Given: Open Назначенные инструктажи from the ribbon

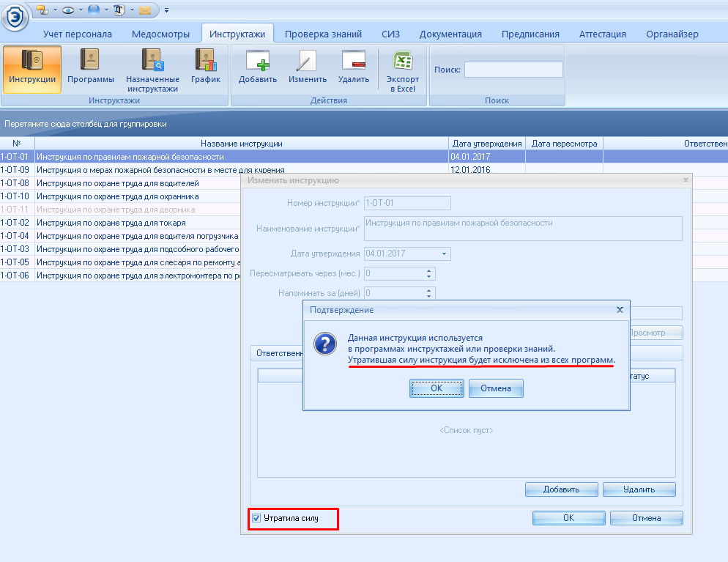Looking at the screenshot, I should (x=152, y=69).
